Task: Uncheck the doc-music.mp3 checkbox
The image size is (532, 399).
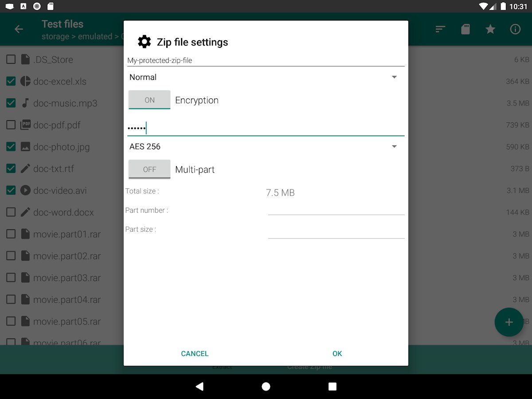Action: (x=11, y=103)
